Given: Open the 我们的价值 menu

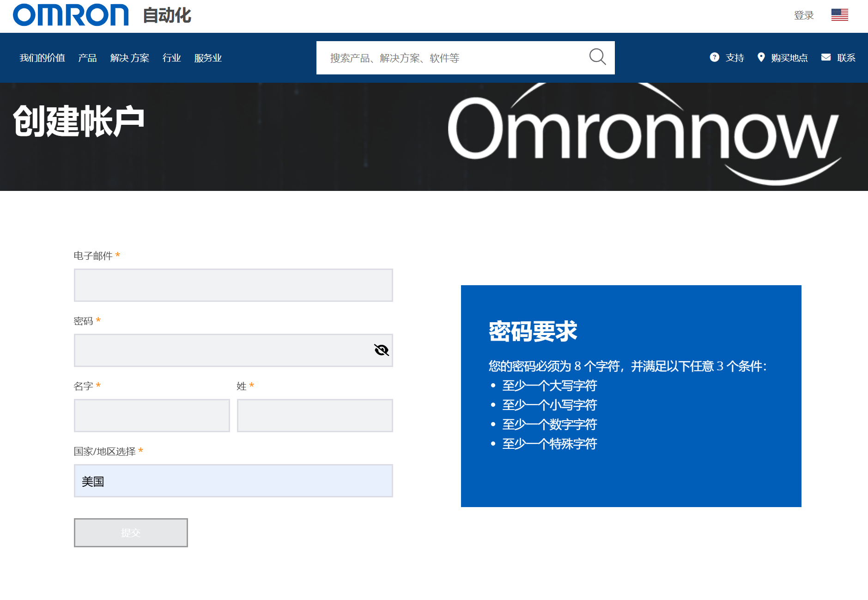Looking at the screenshot, I should coord(42,58).
